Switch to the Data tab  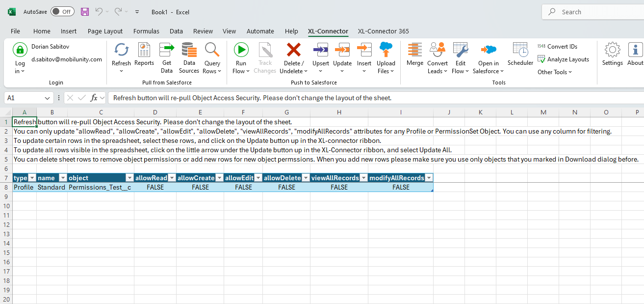point(176,31)
